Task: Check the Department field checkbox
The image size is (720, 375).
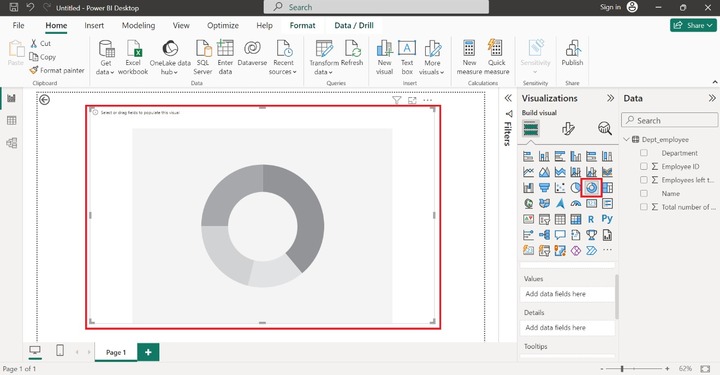Action: pyautogui.click(x=644, y=153)
